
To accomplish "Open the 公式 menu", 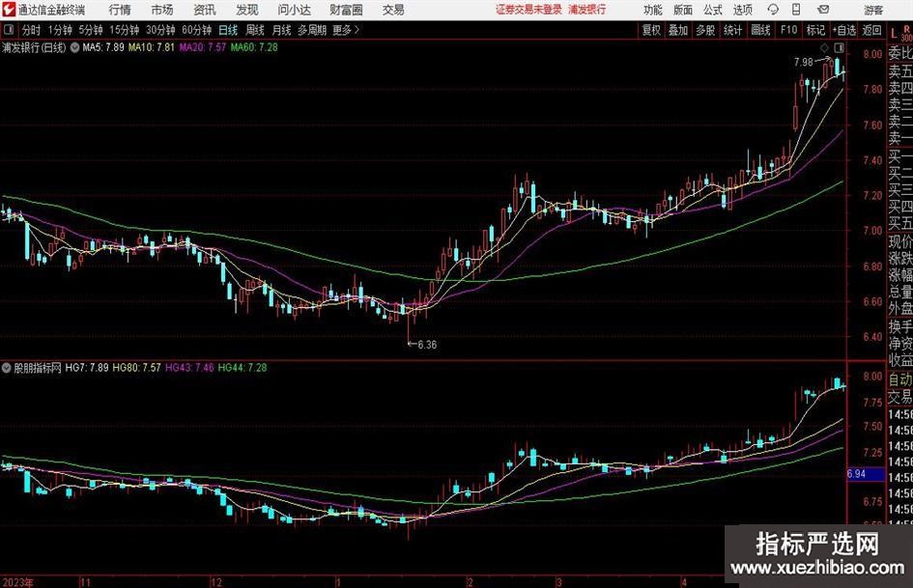I will point(712,10).
